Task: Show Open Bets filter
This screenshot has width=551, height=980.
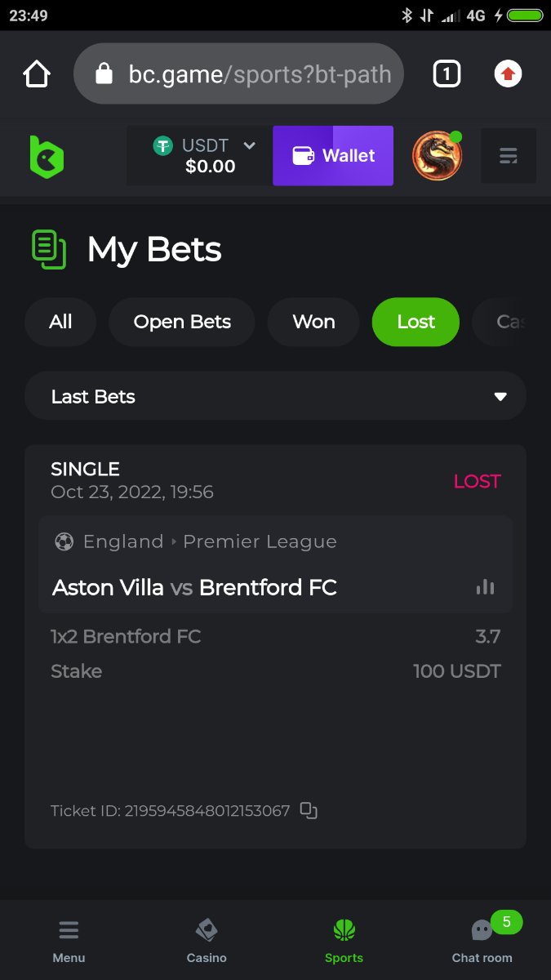Action: click(182, 322)
